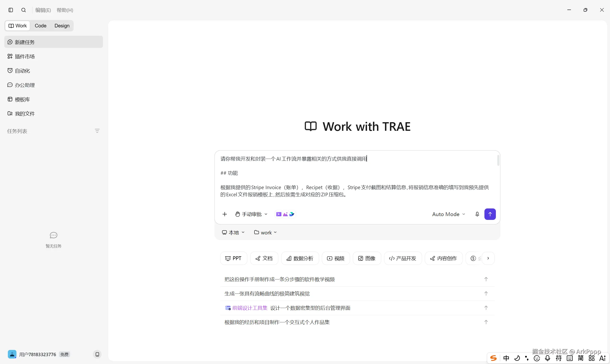The height and width of the screenshot is (364, 610).
Task: Use arrow icon for 软件教学视频 suggestion
Action: [486, 279]
